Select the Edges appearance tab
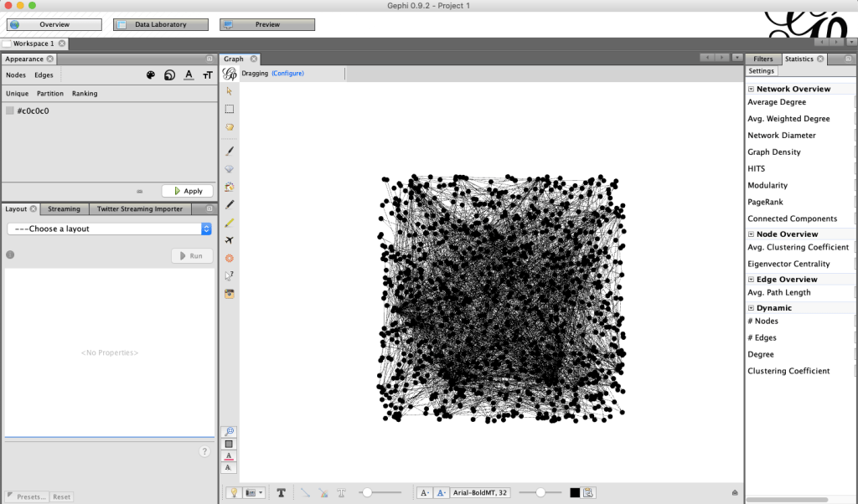This screenshot has width=858, height=504. click(44, 75)
